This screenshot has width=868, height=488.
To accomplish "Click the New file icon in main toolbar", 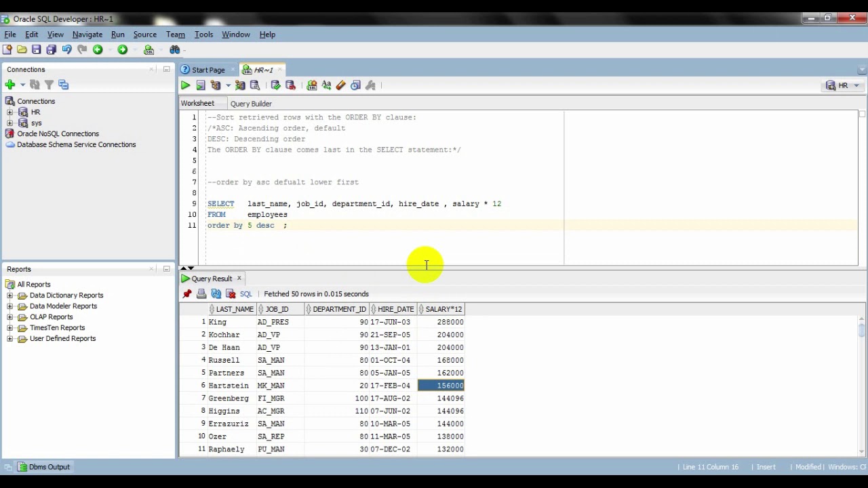I will 7,49.
